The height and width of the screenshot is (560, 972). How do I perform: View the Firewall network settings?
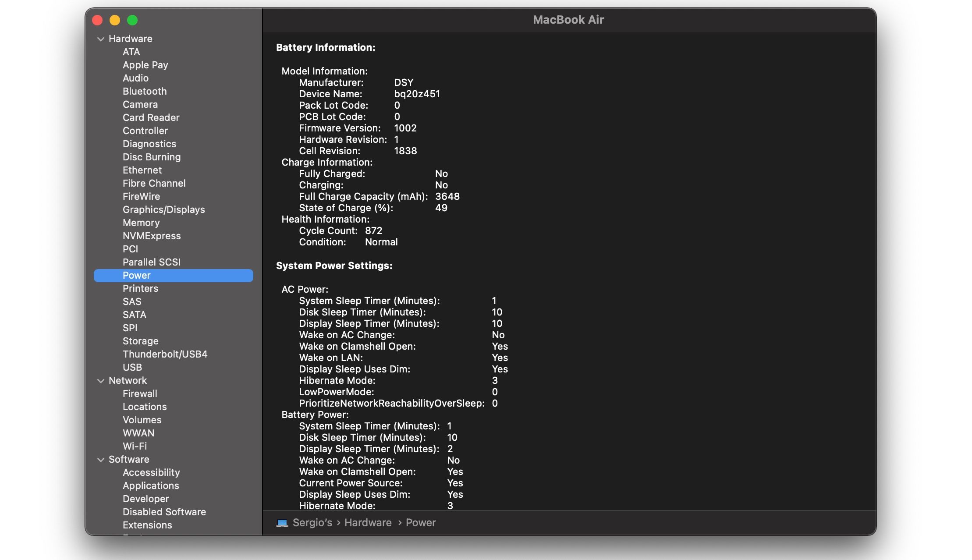[x=140, y=393]
